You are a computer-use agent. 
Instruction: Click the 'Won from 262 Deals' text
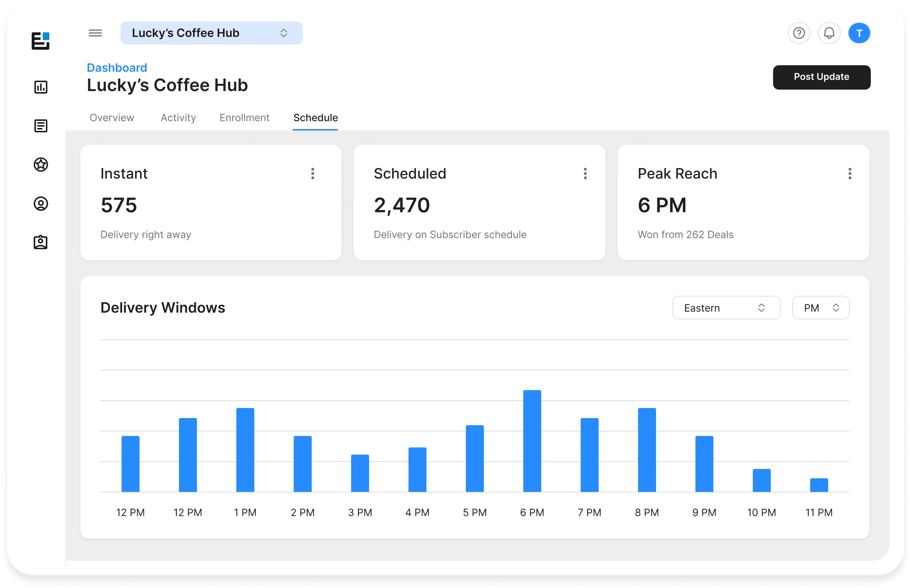685,234
